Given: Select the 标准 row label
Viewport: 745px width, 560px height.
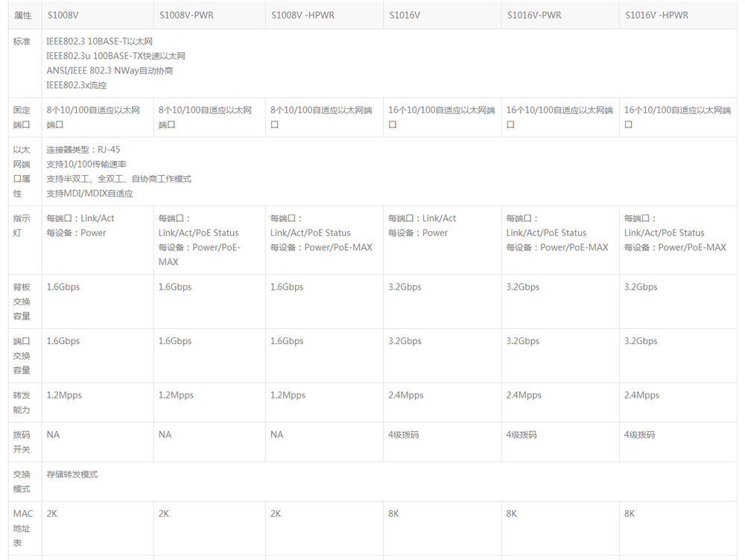Looking at the screenshot, I should point(22,42).
